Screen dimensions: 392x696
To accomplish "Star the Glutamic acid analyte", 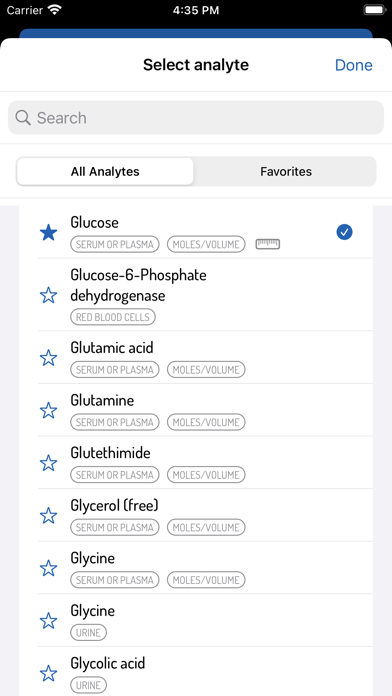I will [x=48, y=358].
